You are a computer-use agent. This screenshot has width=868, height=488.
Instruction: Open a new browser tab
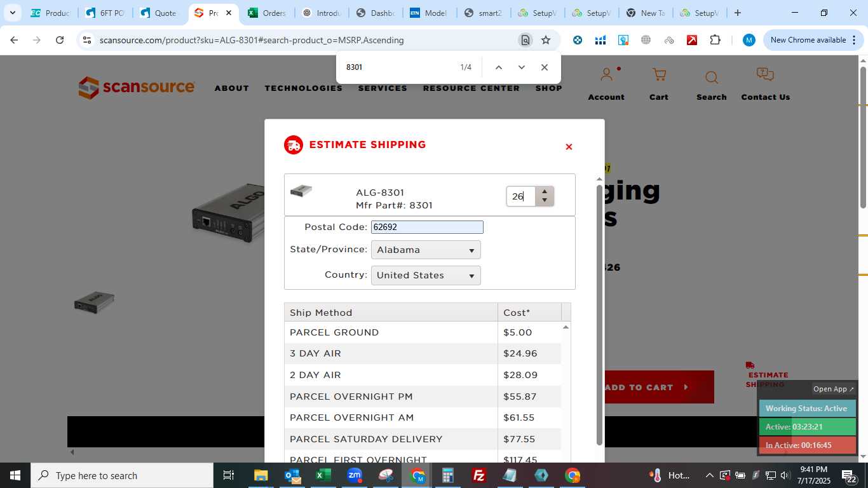[738, 13]
